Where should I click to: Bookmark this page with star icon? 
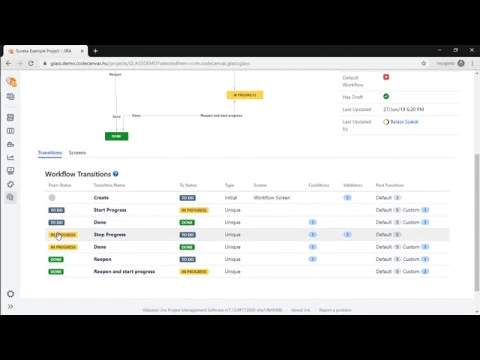(x=424, y=63)
